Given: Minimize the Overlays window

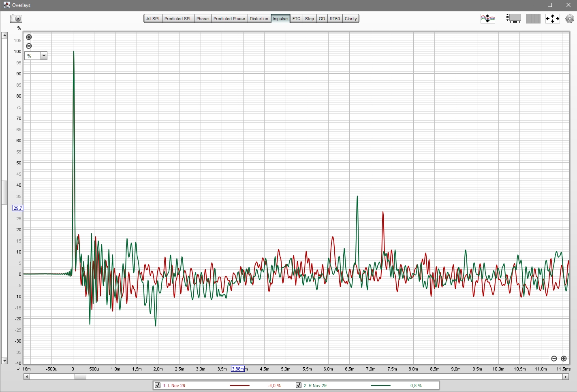Looking at the screenshot, I should (x=532, y=5).
